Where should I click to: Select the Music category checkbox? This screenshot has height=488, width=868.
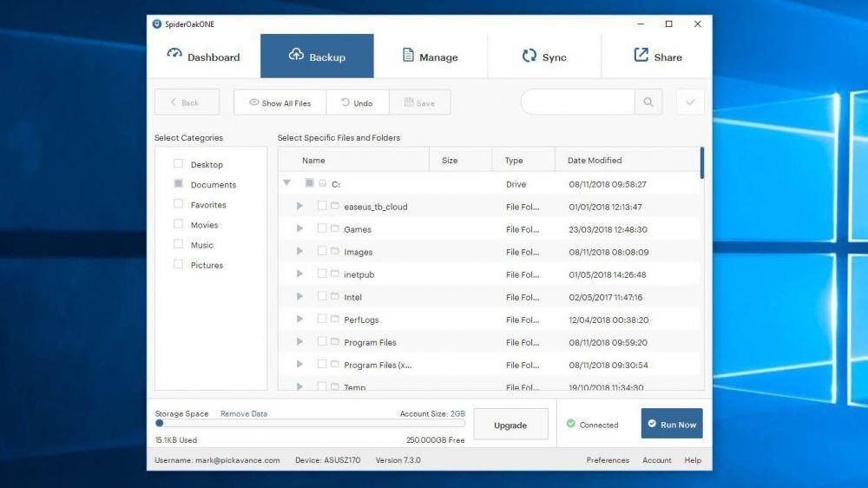178,244
